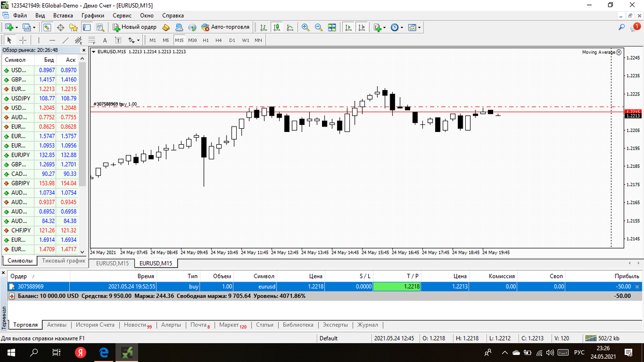
Task: Select the equidistant channel tool
Action: pyautogui.click(x=78, y=40)
